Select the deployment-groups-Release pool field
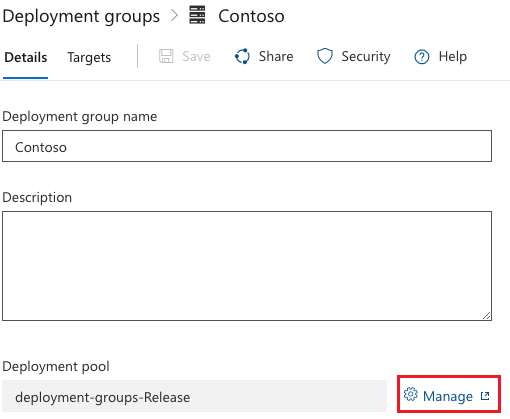This screenshot has width=510, height=419. point(194,396)
